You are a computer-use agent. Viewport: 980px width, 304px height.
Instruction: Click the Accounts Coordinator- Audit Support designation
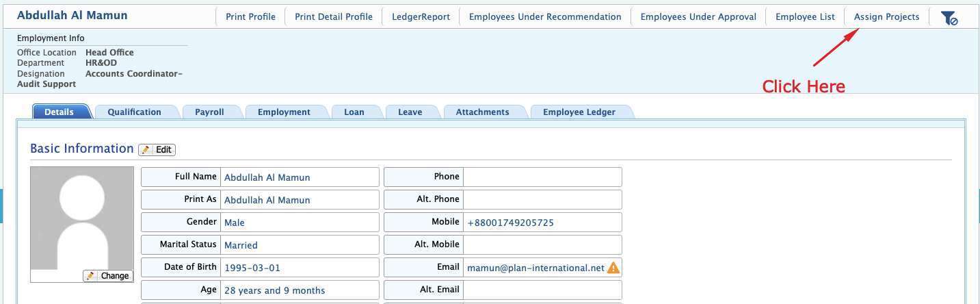pyautogui.click(x=100, y=79)
